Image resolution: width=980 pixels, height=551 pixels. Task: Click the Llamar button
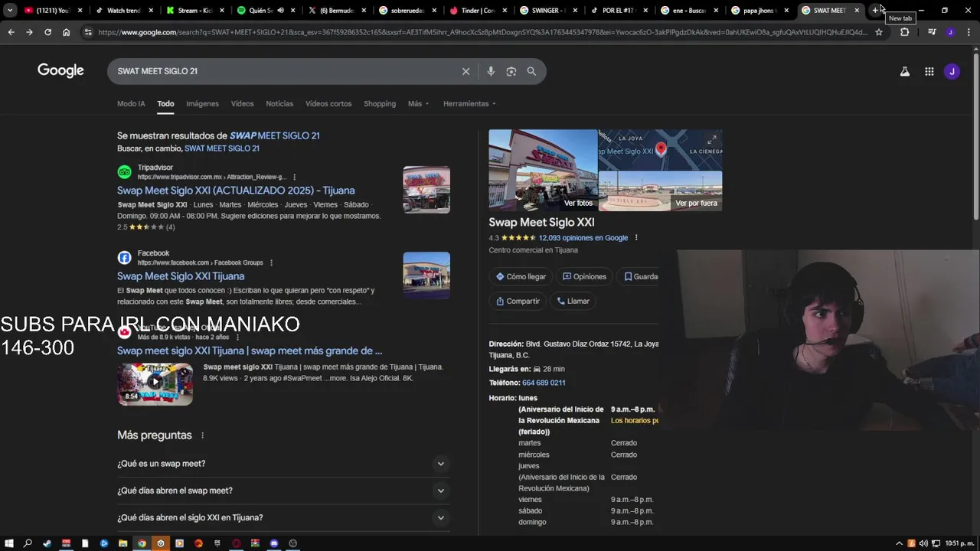[573, 302]
